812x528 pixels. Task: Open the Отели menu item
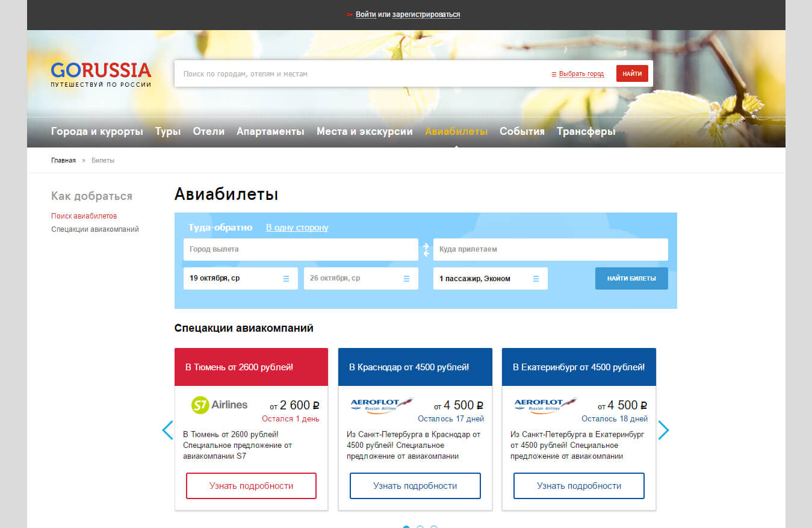(208, 131)
